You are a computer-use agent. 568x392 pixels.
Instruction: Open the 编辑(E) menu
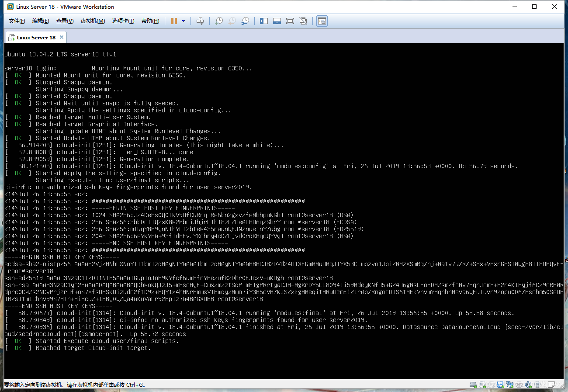point(41,21)
